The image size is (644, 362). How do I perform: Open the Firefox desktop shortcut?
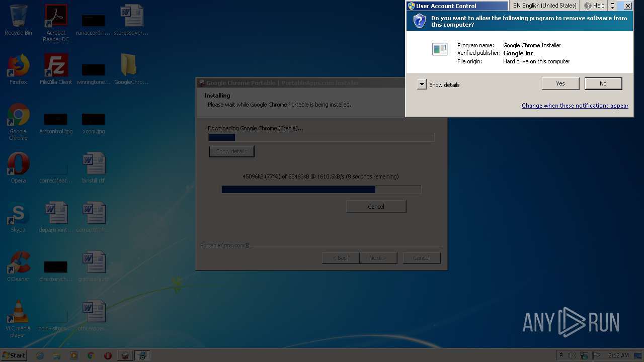pos(18,69)
